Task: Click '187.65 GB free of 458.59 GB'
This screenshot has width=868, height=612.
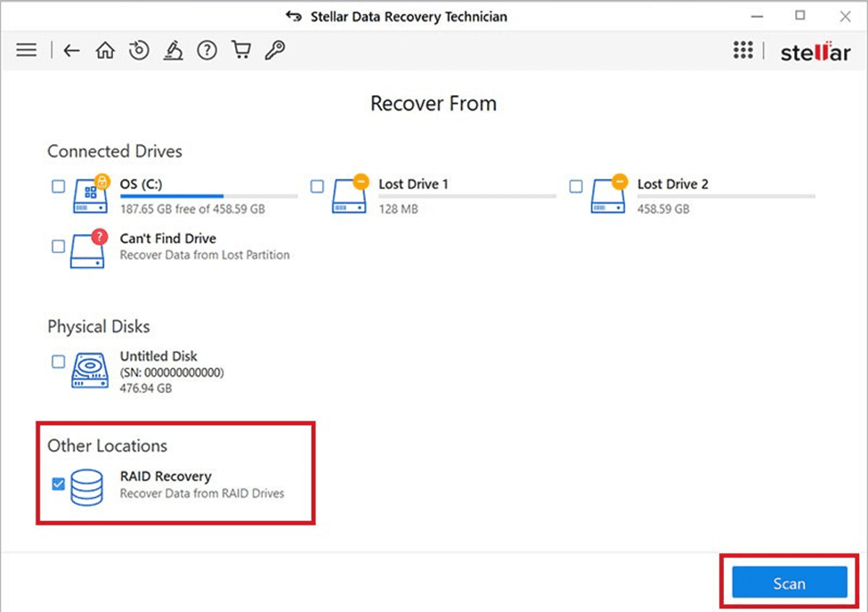Action: click(192, 208)
